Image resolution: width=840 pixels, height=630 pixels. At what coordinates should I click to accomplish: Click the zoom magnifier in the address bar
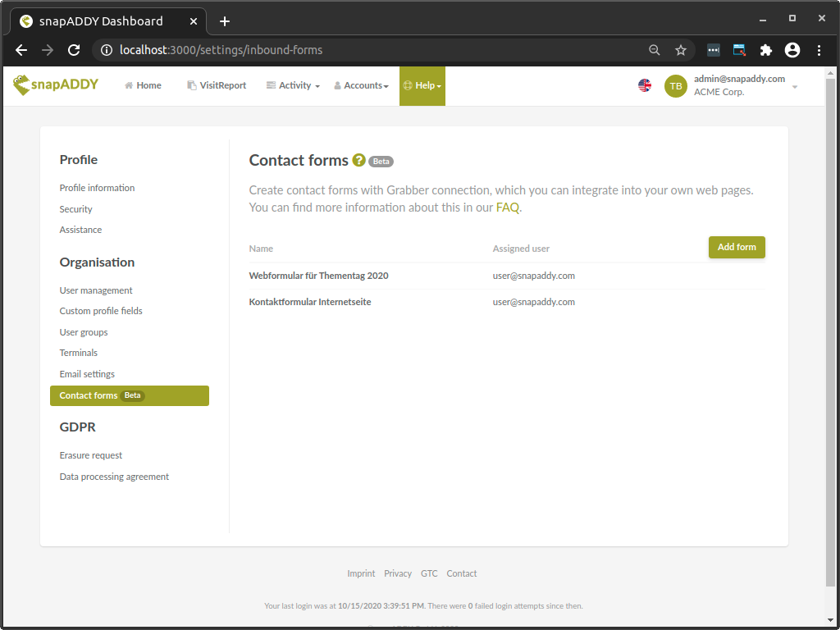654,49
